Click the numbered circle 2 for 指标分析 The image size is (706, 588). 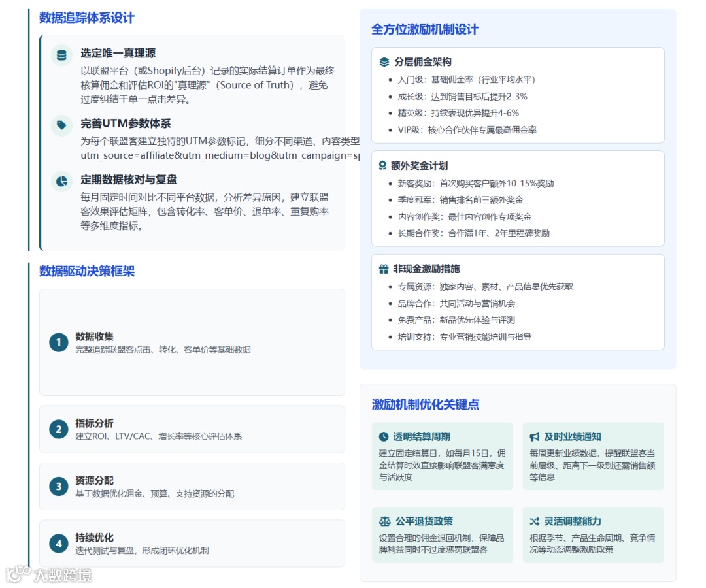[x=59, y=429]
